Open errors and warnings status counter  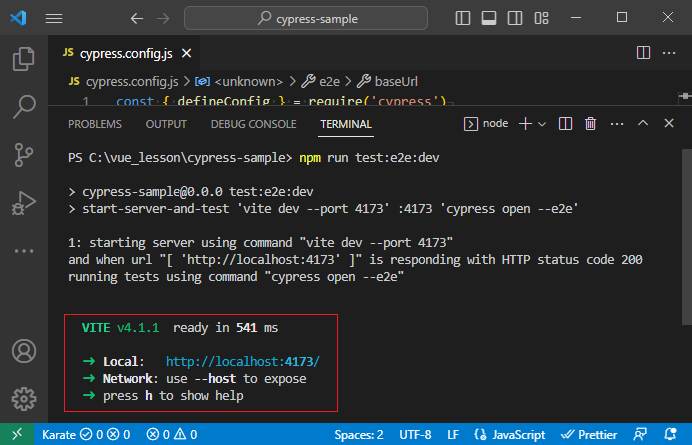coord(172,435)
